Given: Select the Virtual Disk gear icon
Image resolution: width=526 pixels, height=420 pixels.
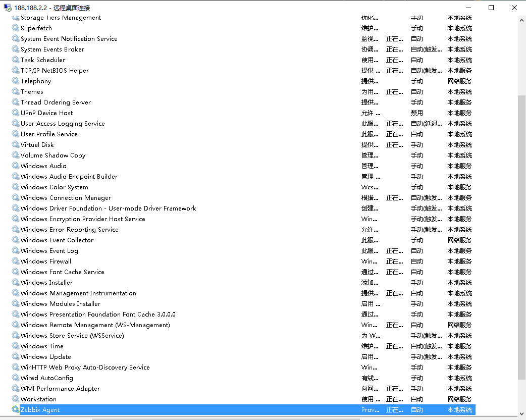Looking at the screenshot, I should (16, 144).
